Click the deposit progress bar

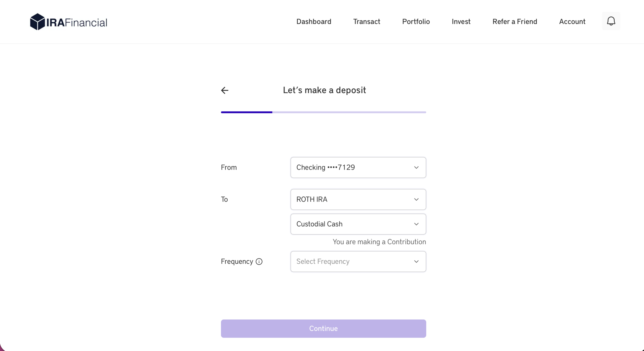tap(324, 112)
